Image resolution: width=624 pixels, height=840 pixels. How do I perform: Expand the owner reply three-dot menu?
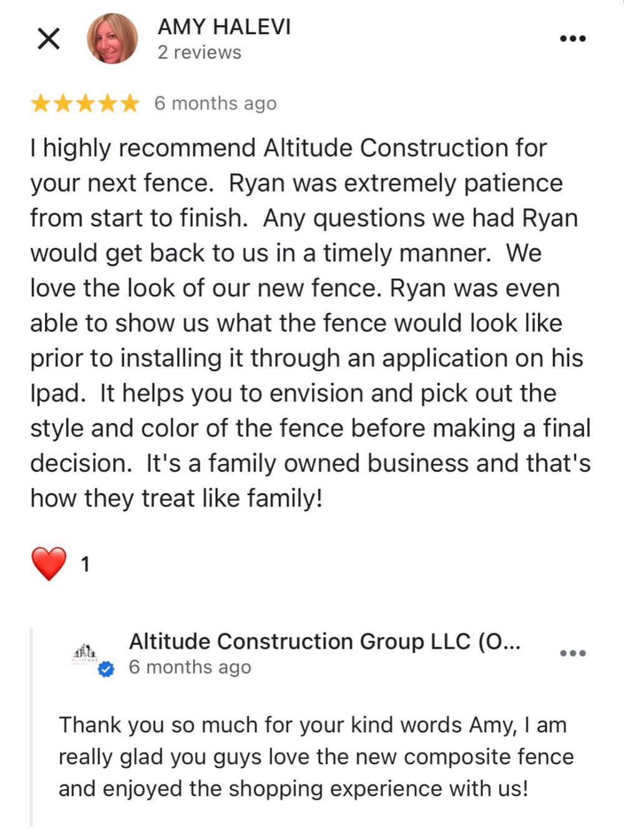pos(572,654)
